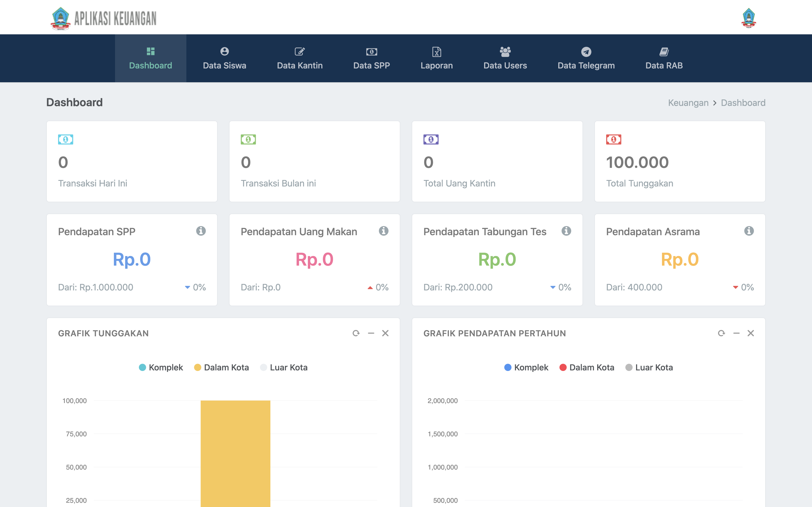Click the Pendapatan Asrama info icon
The image size is (812, 507).
[x=749, y=231]
